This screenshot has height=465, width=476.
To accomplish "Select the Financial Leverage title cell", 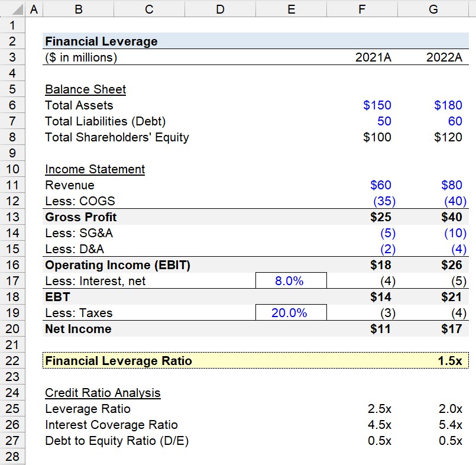I will [101, 41].
